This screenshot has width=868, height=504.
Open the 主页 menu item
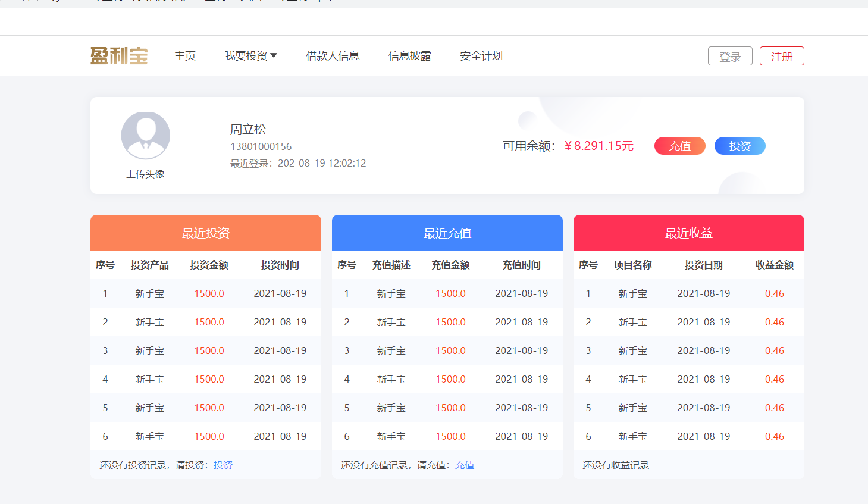185,56
